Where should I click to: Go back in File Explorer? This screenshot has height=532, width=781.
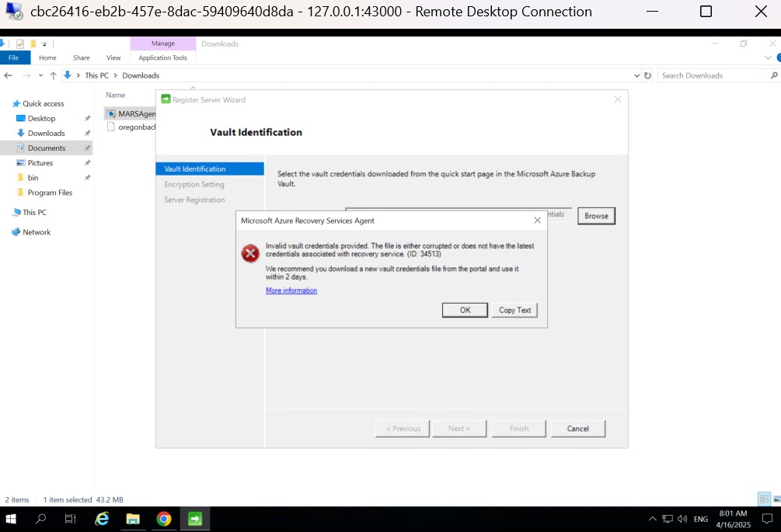tap(8, 75)
